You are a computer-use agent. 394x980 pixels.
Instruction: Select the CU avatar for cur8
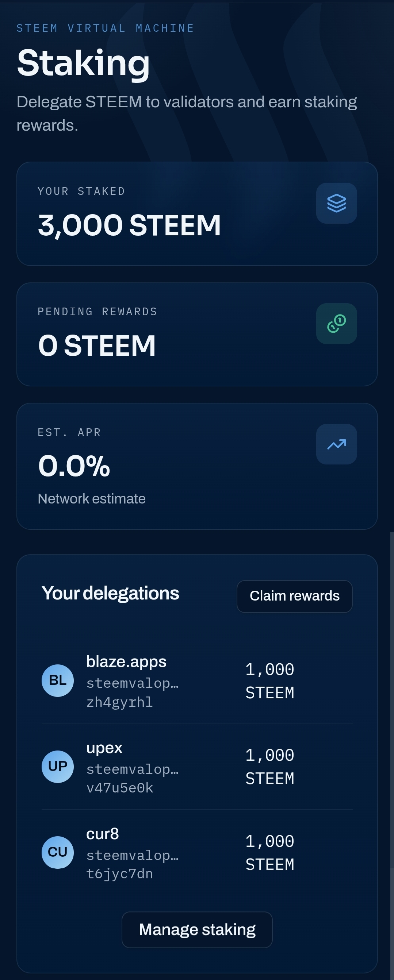pos(57,852)
